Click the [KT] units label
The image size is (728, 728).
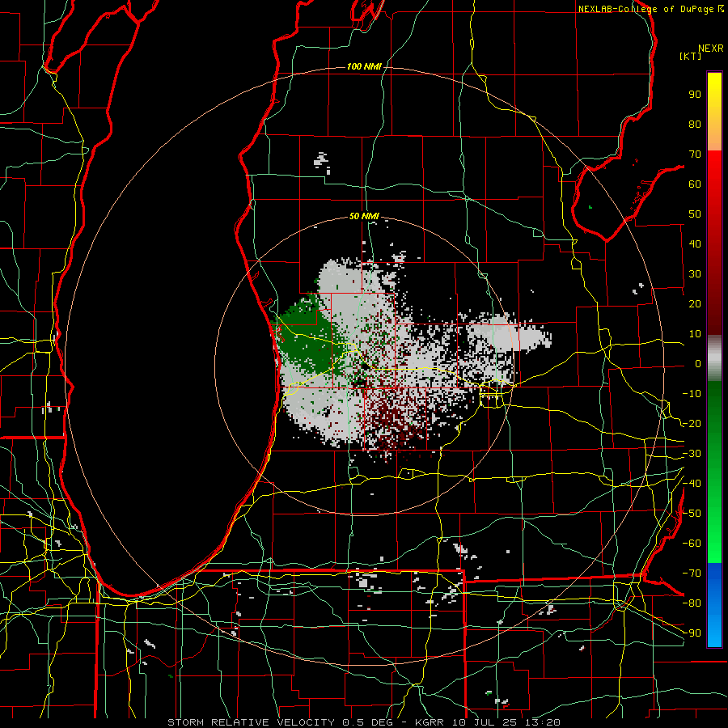(x=691, y=56)
